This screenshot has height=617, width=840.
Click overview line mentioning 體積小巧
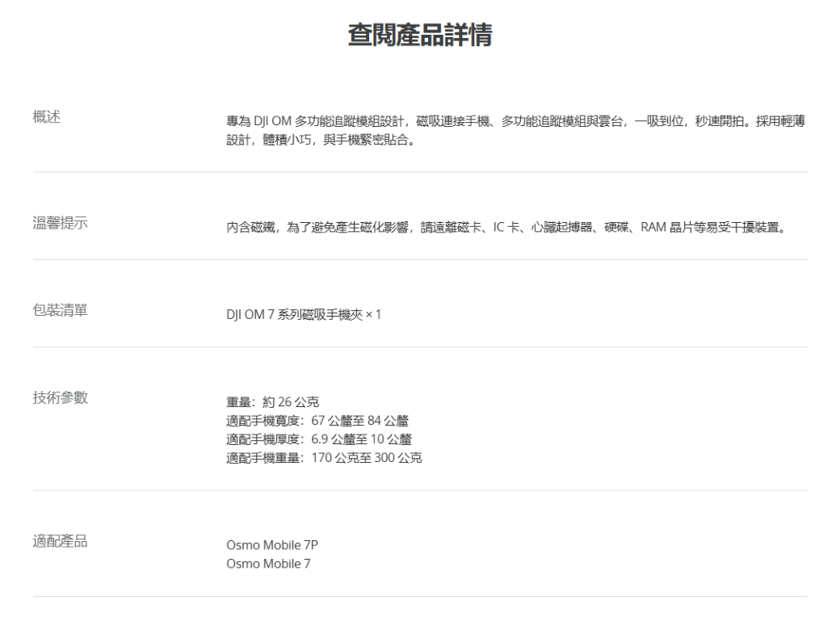point(319,137)
